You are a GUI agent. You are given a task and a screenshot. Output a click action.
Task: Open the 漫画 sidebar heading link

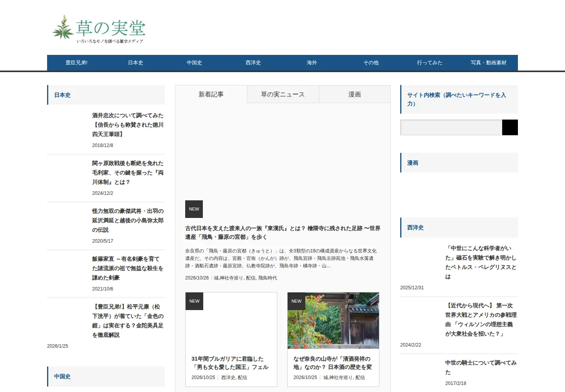pos(413,163)
